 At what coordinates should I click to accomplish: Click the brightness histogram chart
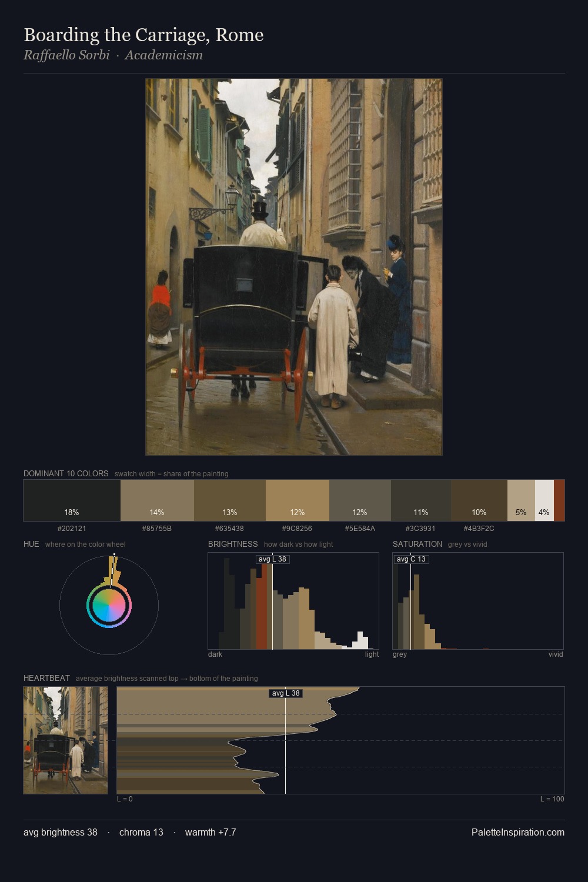point(293,601)
